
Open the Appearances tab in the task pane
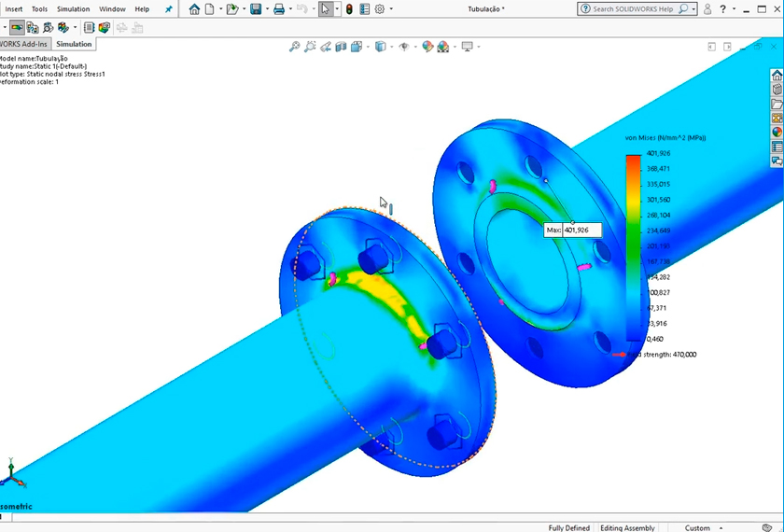pos(777,133)
